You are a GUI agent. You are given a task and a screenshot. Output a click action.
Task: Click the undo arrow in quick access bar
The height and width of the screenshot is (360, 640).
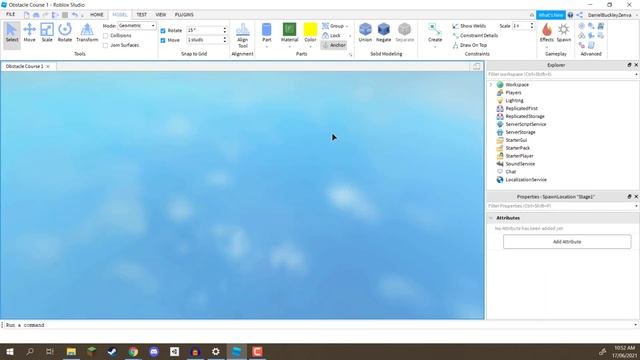coord(75,15)
